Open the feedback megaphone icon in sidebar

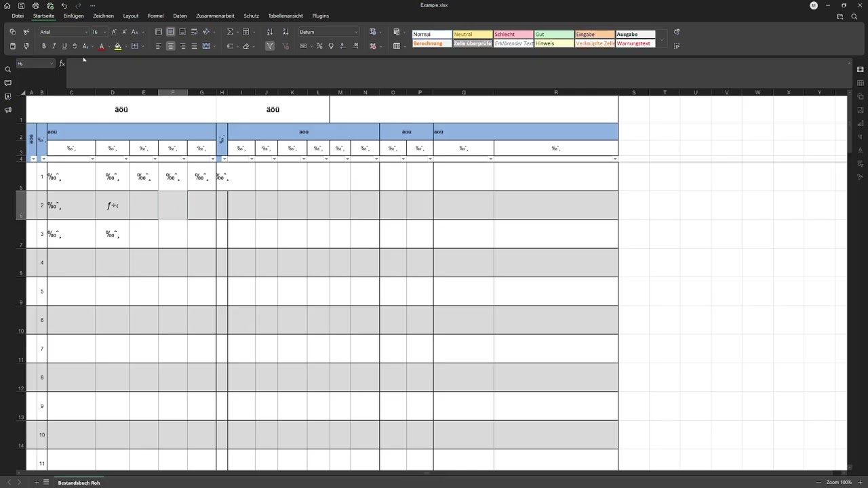click(8, 110)
